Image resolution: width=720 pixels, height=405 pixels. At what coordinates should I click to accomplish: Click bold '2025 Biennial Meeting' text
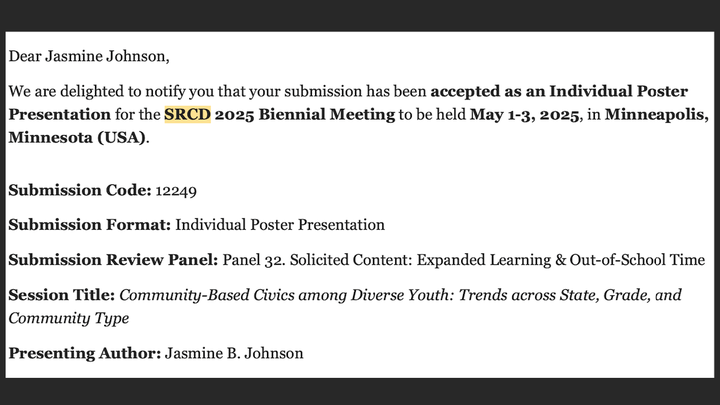tap(305, 114)
